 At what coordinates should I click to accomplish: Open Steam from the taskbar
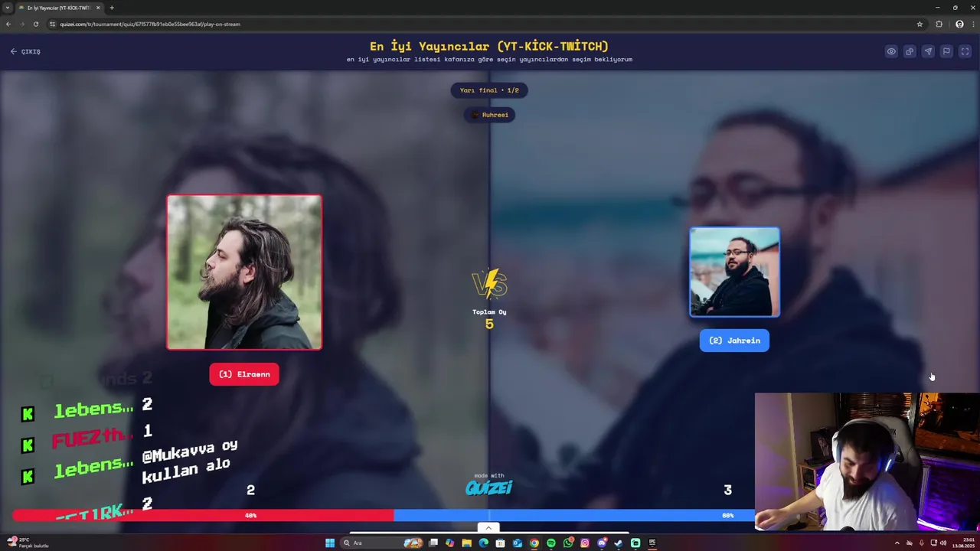[x=619, y=543]
